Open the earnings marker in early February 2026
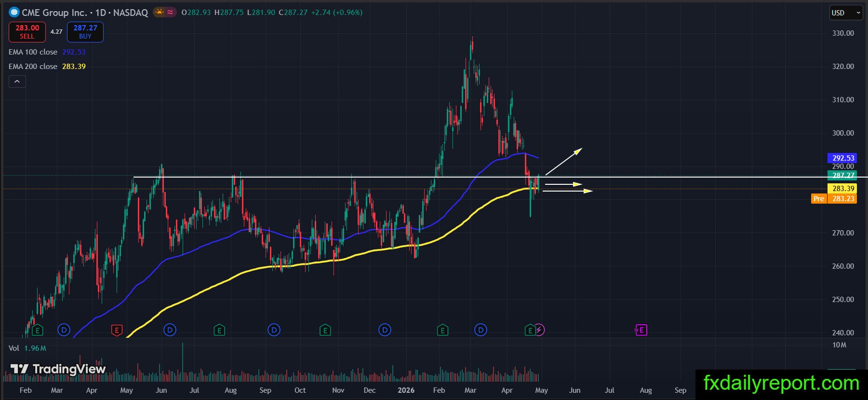The height and width of the screenshot is (400, 868). click(x=442, y=330)
